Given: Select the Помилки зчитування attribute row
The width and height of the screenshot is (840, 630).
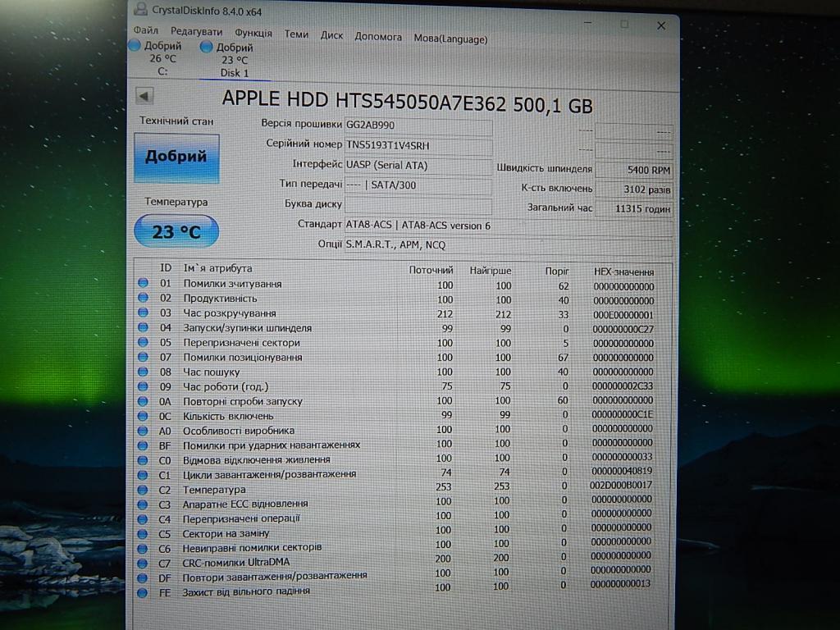Looking at the screenshot, I should coord(397,285).
